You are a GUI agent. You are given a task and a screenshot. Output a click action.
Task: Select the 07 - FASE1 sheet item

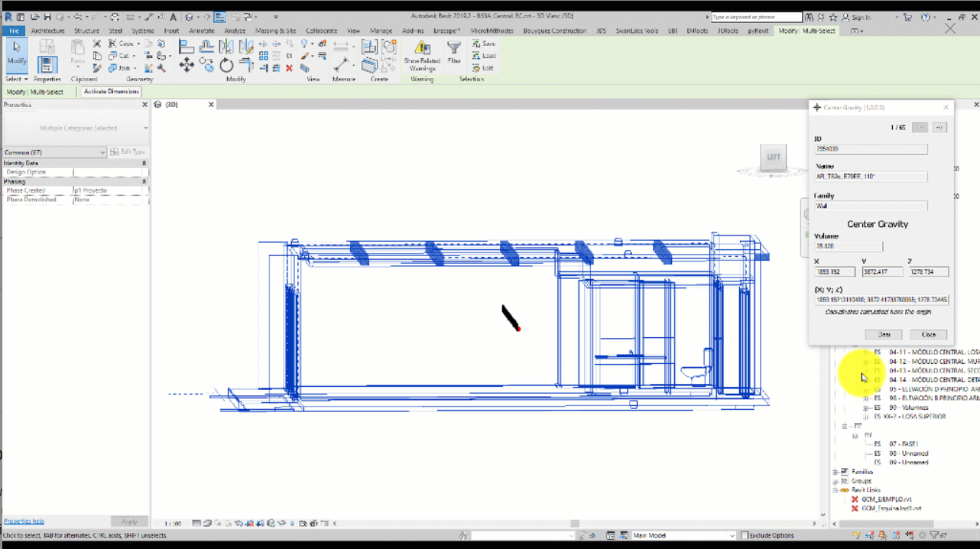[904, 444]
